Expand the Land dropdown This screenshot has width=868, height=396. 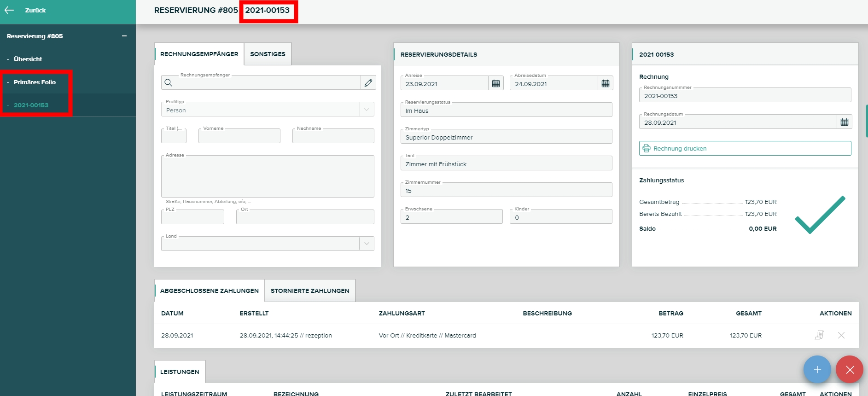click(x=367, y=244)
